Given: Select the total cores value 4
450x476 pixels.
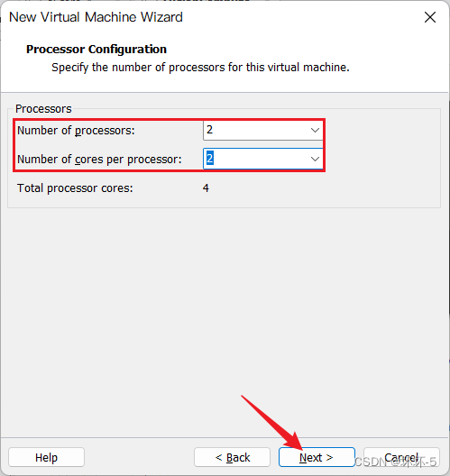Looking at the screenshot, I should point(206,188).
